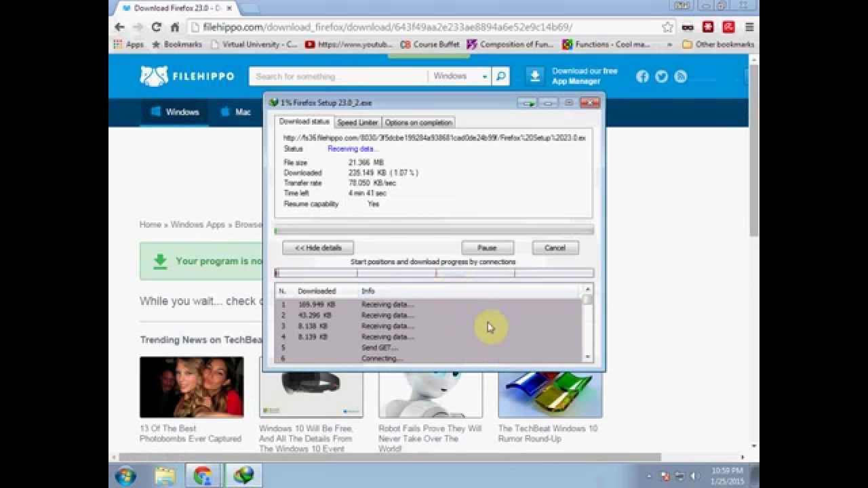
Task: Open Download our free App Manager link
Action: tap(584, 76)
